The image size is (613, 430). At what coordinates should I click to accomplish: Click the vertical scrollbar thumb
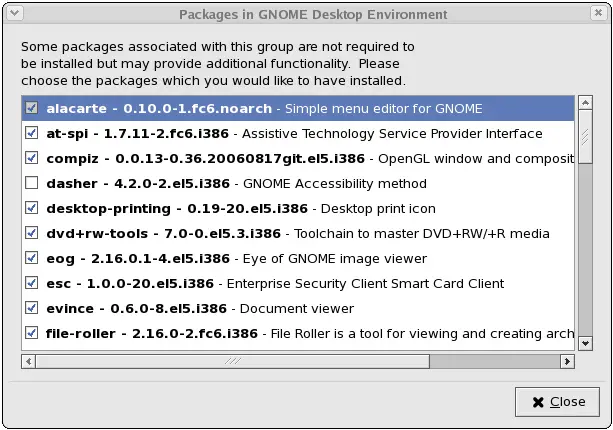click(584, 135)
